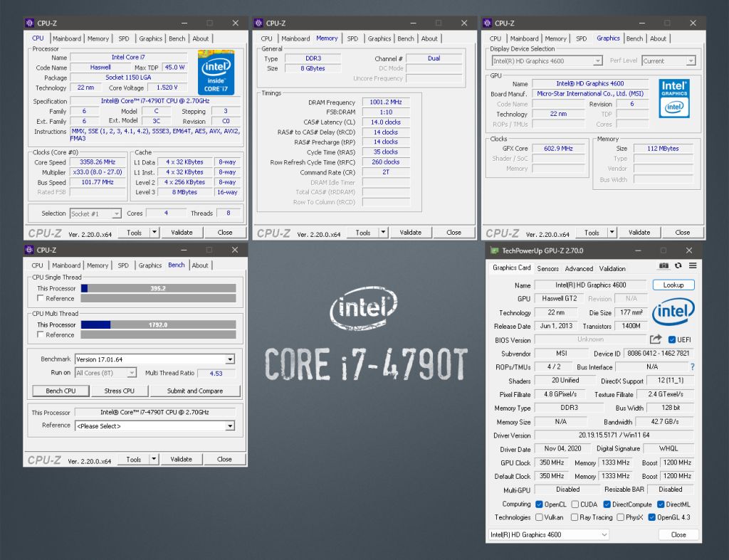Viewport: 729px width, 560px height.
Task: Click the Intel Inside Core i7 badge
Action: coord(216,73)
